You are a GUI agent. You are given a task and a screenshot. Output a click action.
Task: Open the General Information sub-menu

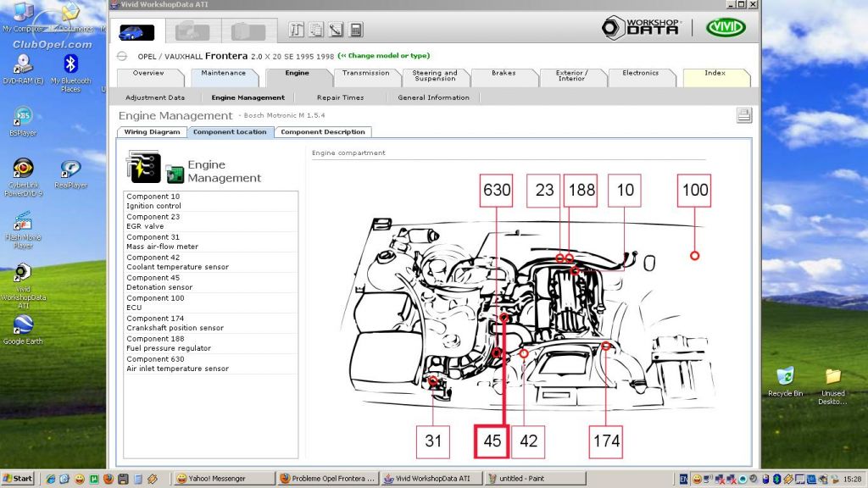(433, 97)
